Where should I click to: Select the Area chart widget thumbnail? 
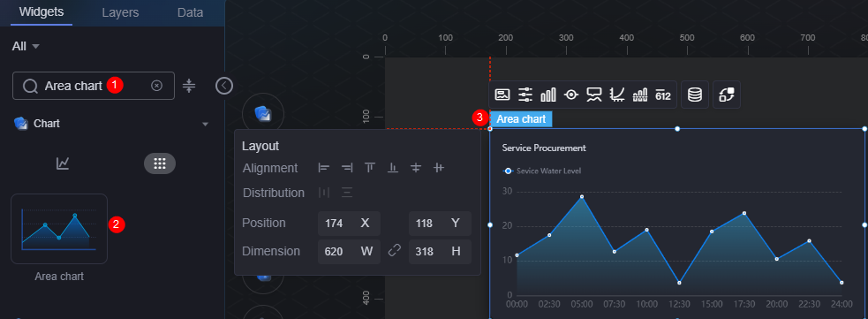(59, 229)
